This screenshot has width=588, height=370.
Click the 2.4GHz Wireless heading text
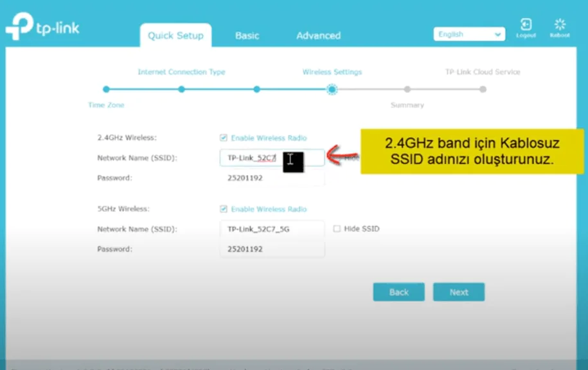[127, 138]
